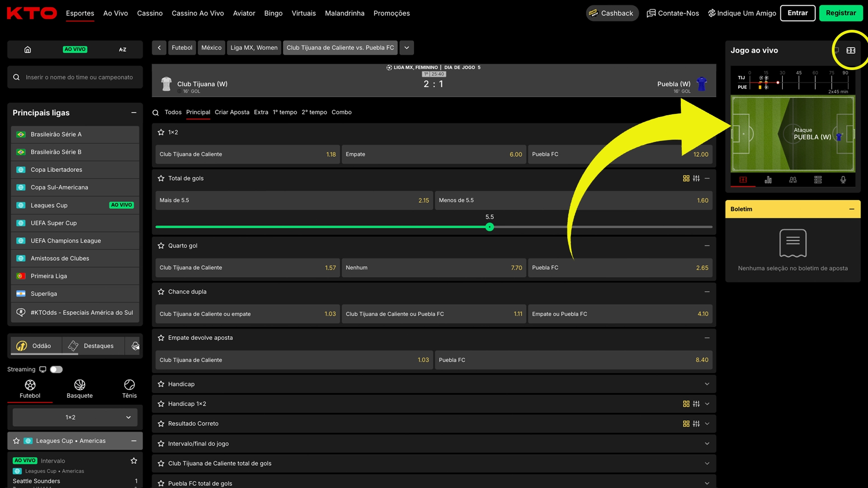Open Brasileirão Série A league

tap(75, 135)
